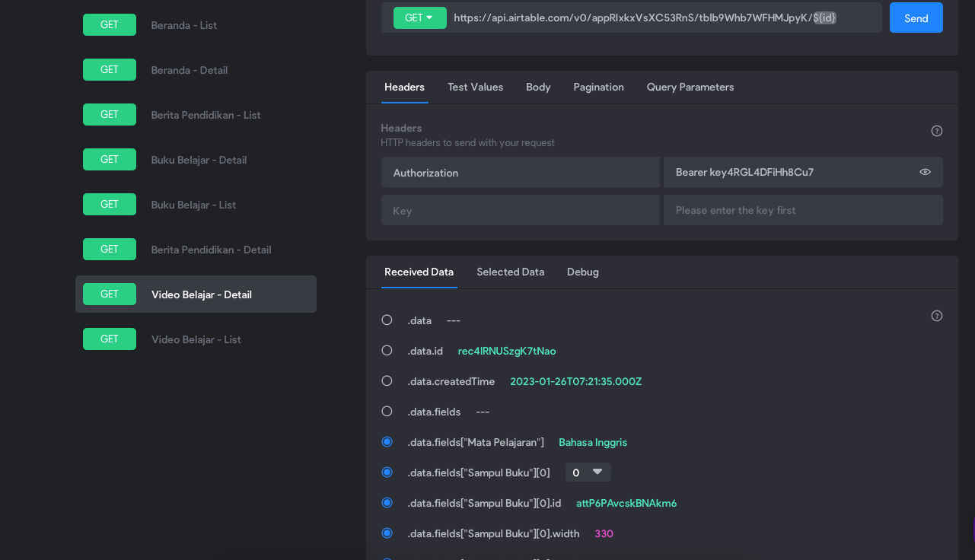Click the empty Key header field

click(521, 210)
